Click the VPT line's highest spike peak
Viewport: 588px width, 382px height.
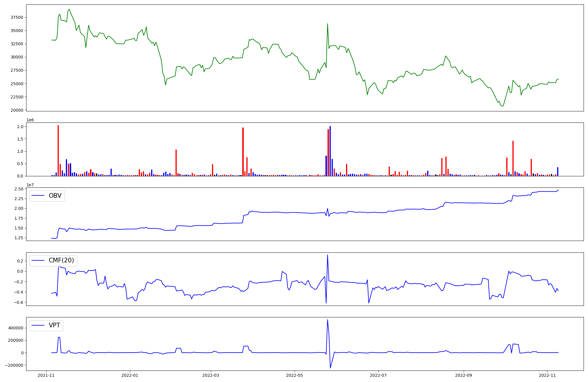[x=328, y=320]
